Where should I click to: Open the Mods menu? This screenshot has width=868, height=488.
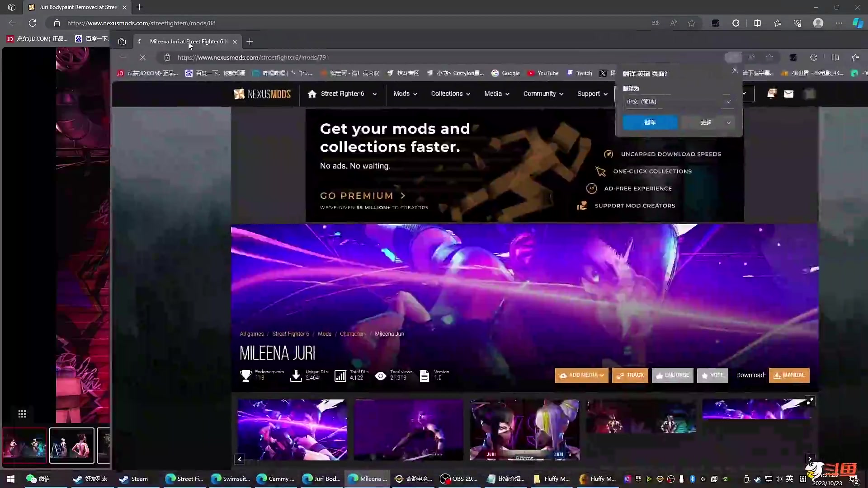[405, 94]
